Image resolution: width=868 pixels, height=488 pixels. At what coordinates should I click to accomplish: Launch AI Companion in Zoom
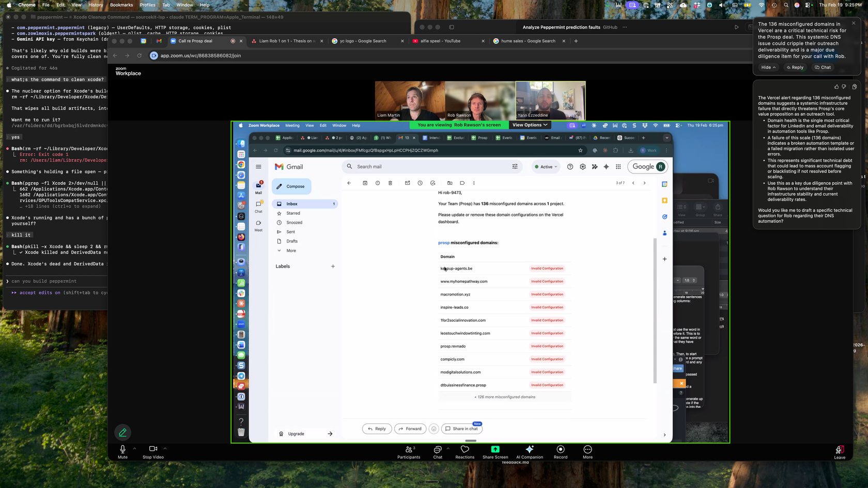point(530,452)
